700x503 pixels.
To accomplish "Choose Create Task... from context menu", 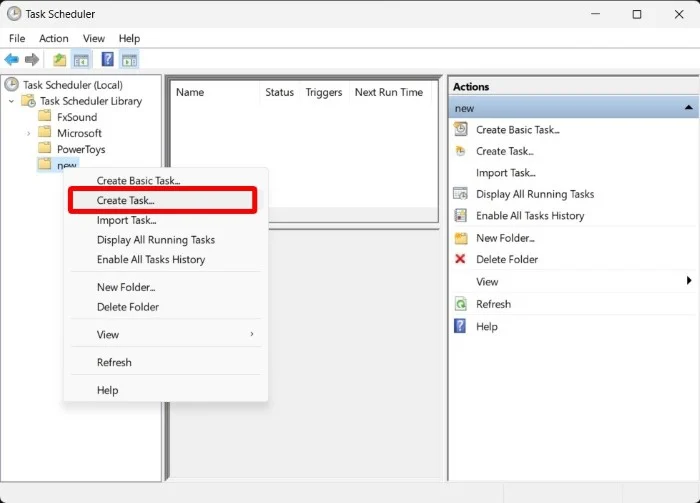I will click(126, 200).
